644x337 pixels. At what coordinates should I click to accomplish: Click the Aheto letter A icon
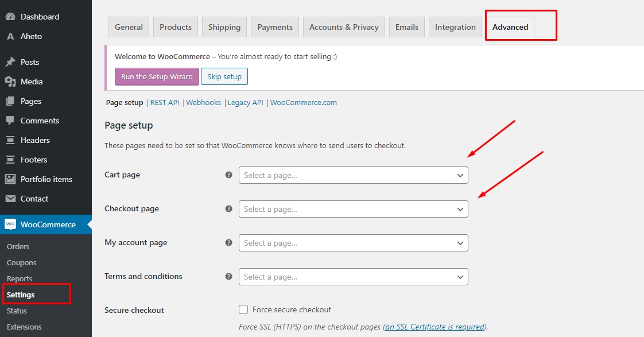pyautogui.click(x=10, y=37)
